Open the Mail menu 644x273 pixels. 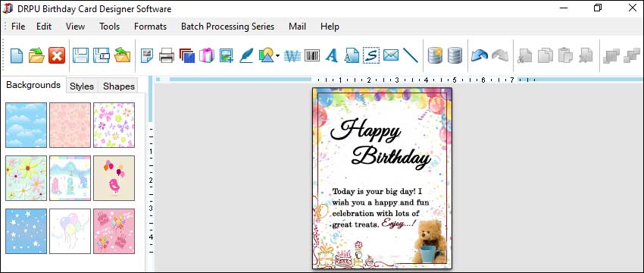(x=297, y=27)
